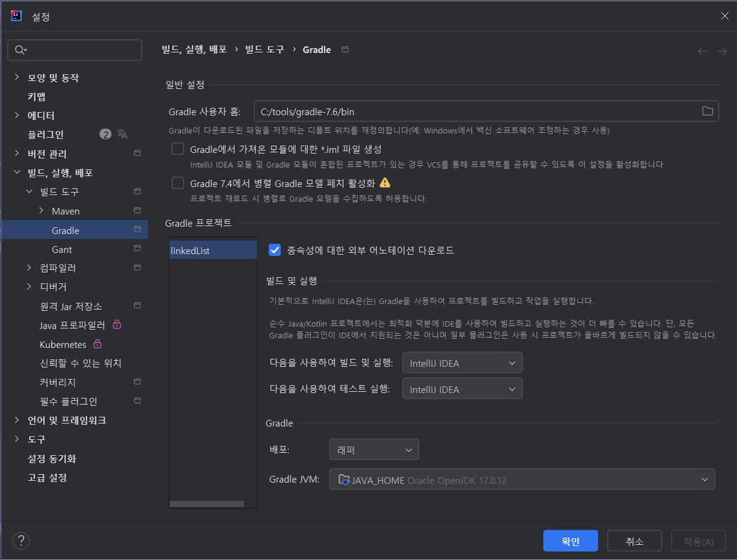
Task: Select linkedList in Gradle projects list
Action: click(213, 250)
